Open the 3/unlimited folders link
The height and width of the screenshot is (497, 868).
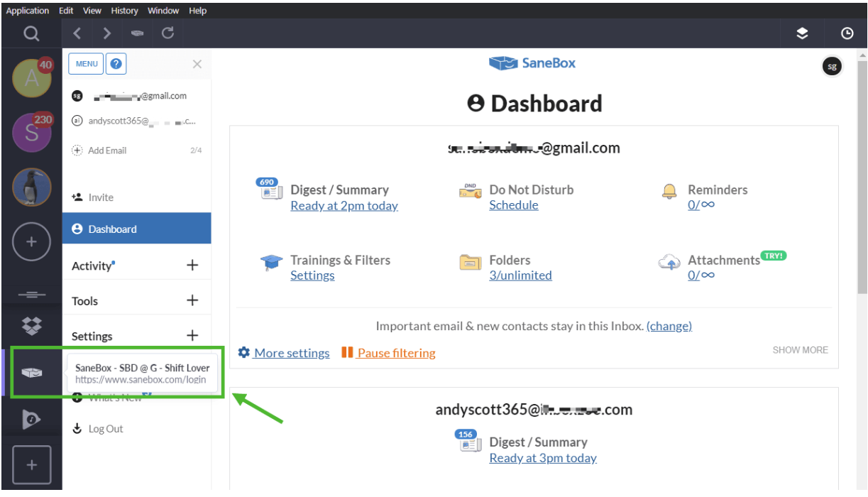coord(520,275)
